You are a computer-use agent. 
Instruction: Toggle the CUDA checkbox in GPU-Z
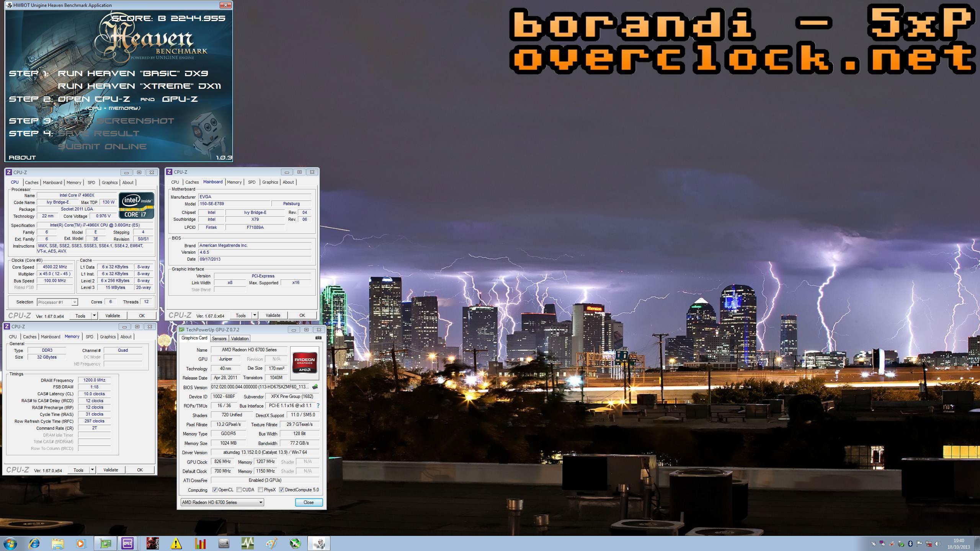239,490
